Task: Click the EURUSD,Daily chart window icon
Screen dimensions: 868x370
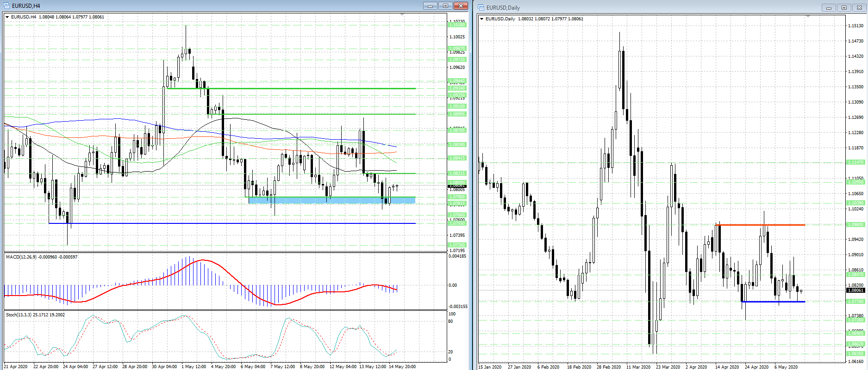Action: pos(481,7)
